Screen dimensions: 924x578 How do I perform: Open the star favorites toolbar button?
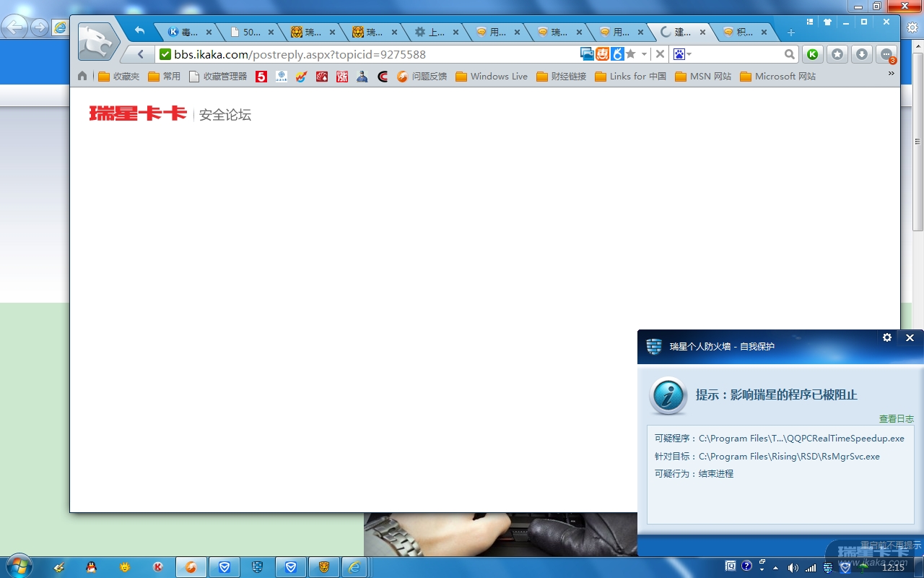pyautogui.click(x=837, y=54)
